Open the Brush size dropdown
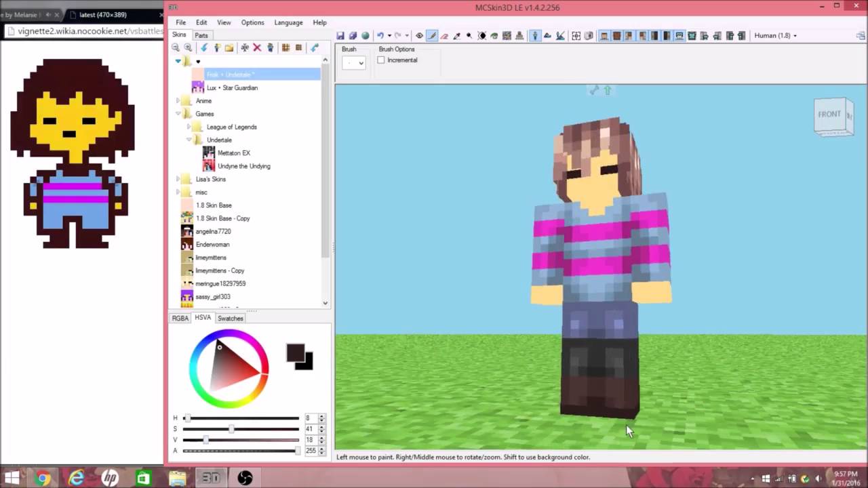Viewport: 868px width, 488px height. tap(353, 62)
